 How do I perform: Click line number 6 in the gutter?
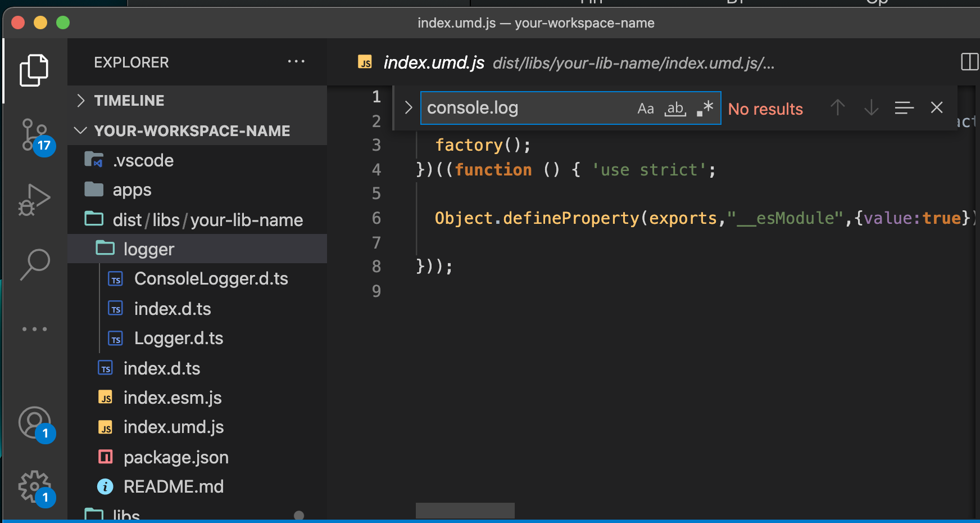pyautogui.click(x=376, y=218)
